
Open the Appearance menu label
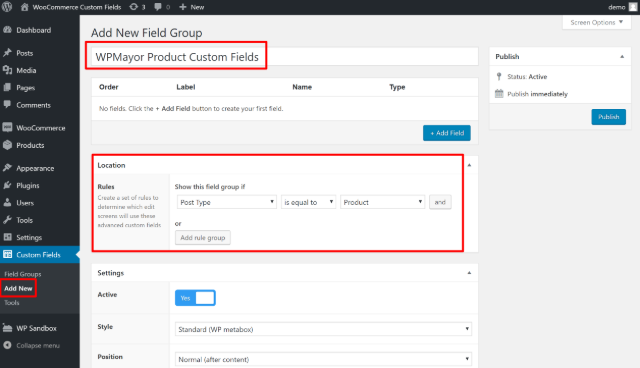[35, 168]
